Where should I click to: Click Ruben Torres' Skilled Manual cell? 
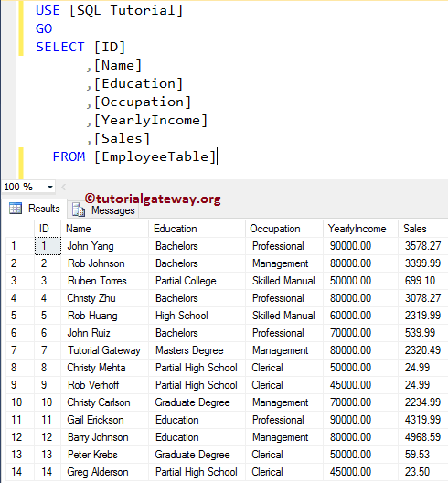(x=283, y=281)
